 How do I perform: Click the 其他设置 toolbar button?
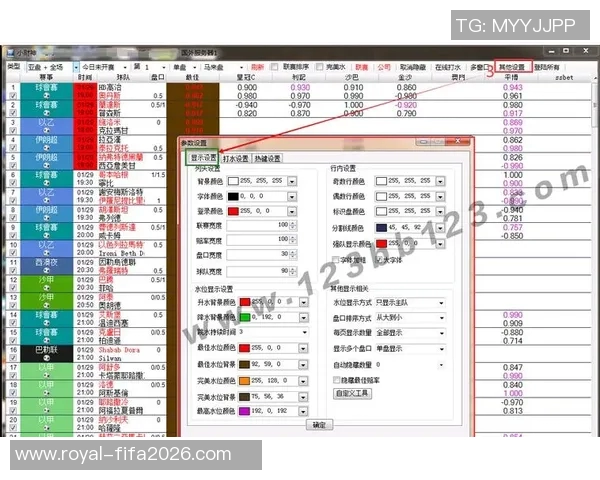click(x=512, y=67)
